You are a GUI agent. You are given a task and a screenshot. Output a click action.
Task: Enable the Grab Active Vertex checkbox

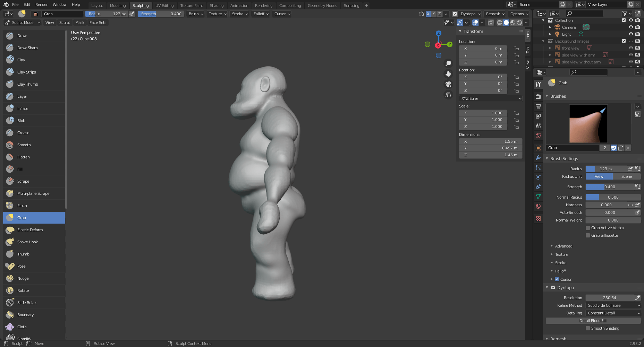click(x=588, y=228)
